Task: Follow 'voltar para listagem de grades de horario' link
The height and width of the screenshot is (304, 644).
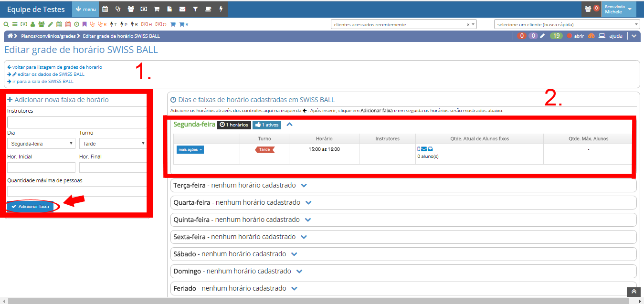Action: click(x=57, y=67)
